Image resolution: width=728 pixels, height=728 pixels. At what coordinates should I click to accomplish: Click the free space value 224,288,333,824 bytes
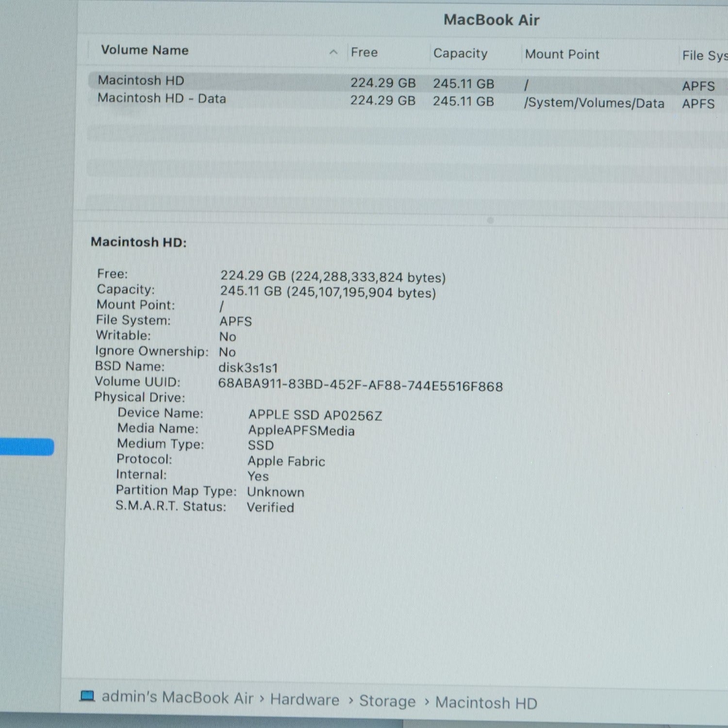368,277
